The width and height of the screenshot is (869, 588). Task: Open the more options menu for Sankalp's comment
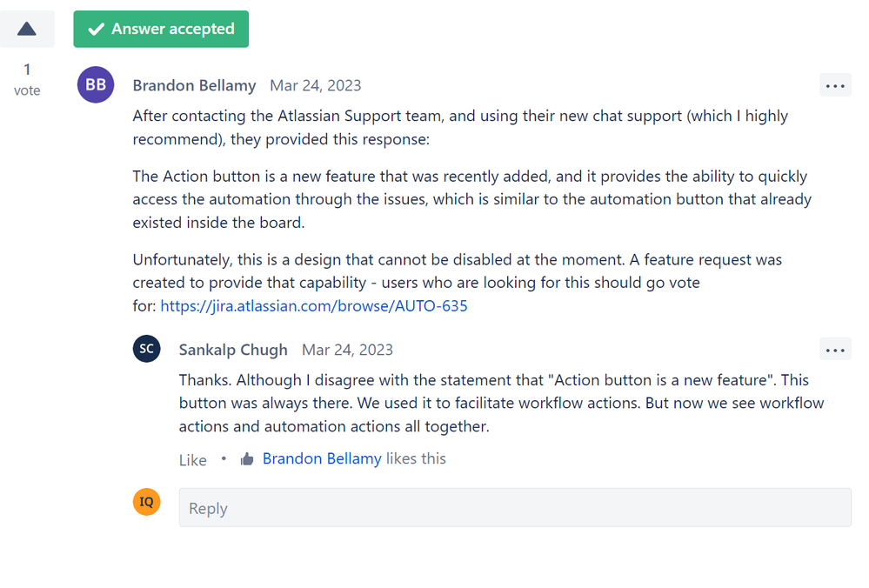pos(835,351)
